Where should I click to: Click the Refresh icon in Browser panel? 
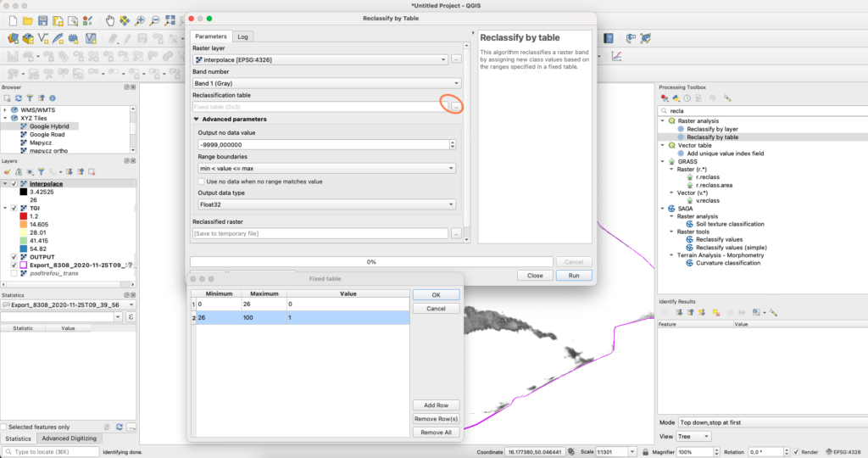17,98
